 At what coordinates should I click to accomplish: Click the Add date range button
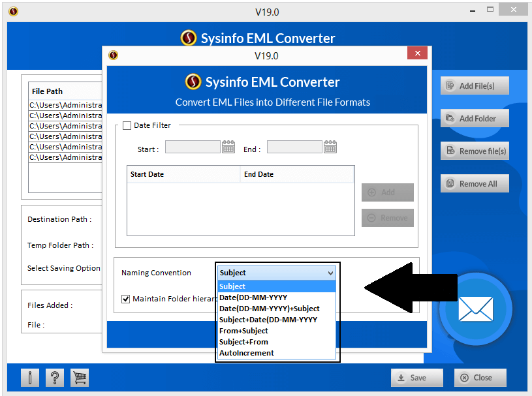coord(388,192)
